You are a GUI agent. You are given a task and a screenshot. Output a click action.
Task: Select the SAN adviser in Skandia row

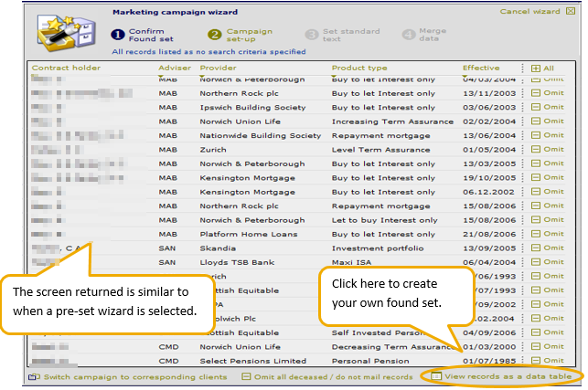pos(166,248)
